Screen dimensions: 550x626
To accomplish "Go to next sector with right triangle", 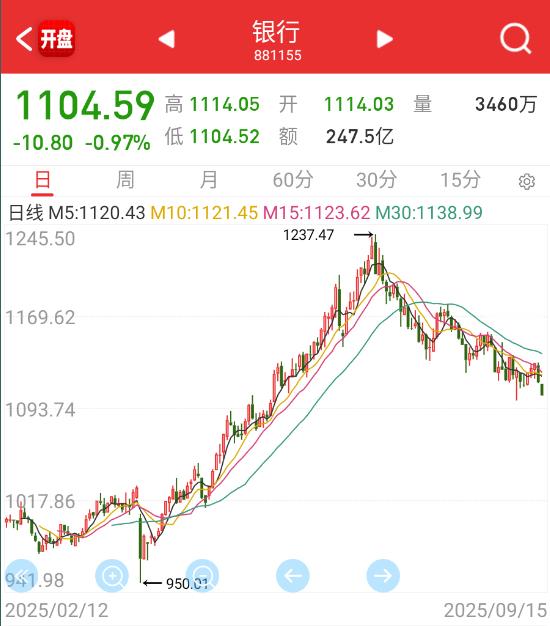I will coord(385,39).
